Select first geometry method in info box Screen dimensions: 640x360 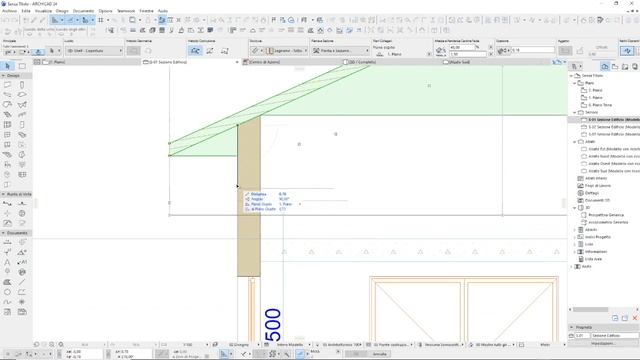tap(195, 51)
